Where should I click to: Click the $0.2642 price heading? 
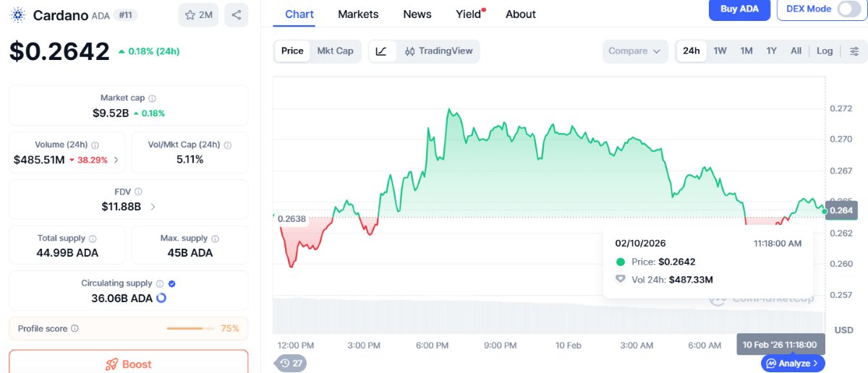click(x=59, y=51)
